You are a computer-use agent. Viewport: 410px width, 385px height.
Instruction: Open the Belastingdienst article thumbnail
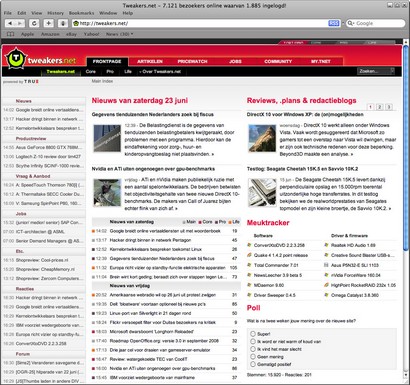point(107,138)
